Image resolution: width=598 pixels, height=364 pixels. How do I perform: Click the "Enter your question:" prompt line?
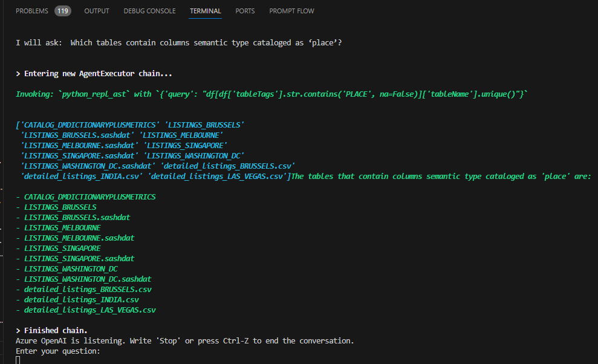(x=58, y=351)
